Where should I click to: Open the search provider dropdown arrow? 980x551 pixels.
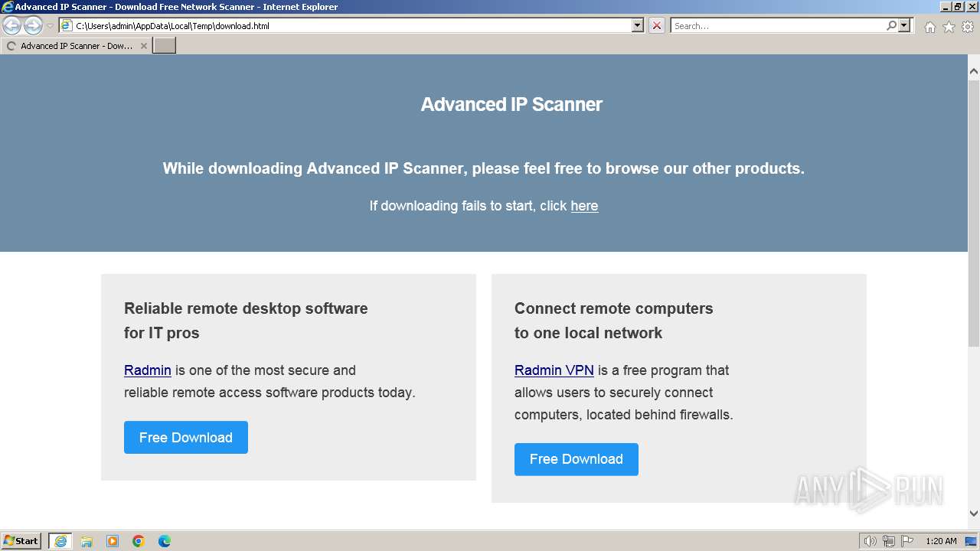[904, 25]
